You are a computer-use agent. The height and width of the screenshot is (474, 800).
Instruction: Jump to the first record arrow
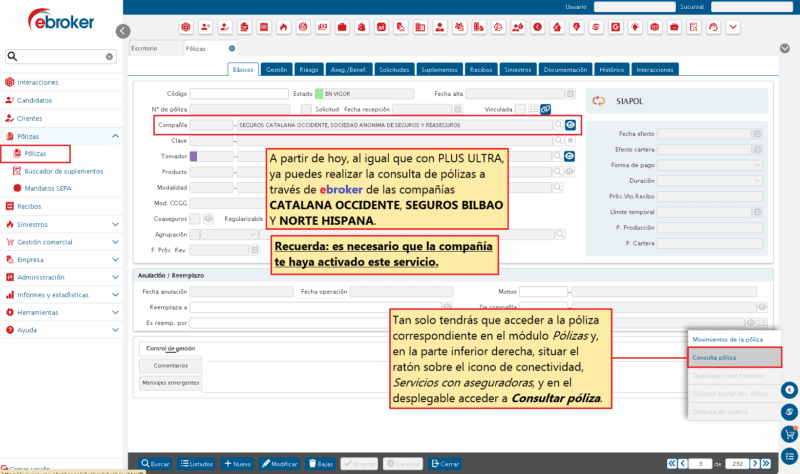coord(672,464)
